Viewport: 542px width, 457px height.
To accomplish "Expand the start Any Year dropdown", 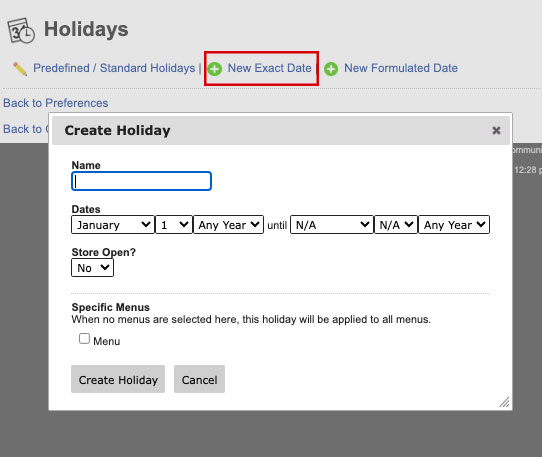I will pyautogui.click(x=228, y=225).
